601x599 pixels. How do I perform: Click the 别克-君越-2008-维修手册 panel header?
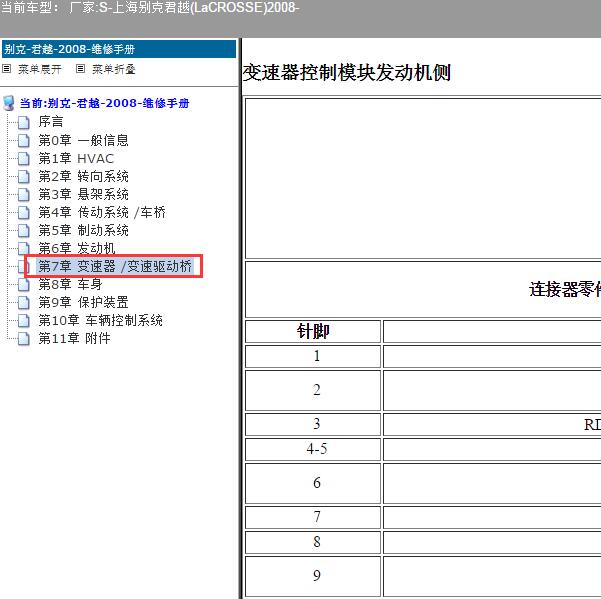[119, 49]
